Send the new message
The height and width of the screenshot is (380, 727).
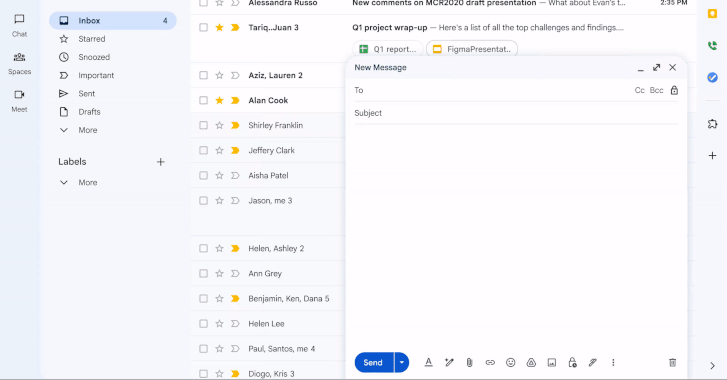point(374,362)
